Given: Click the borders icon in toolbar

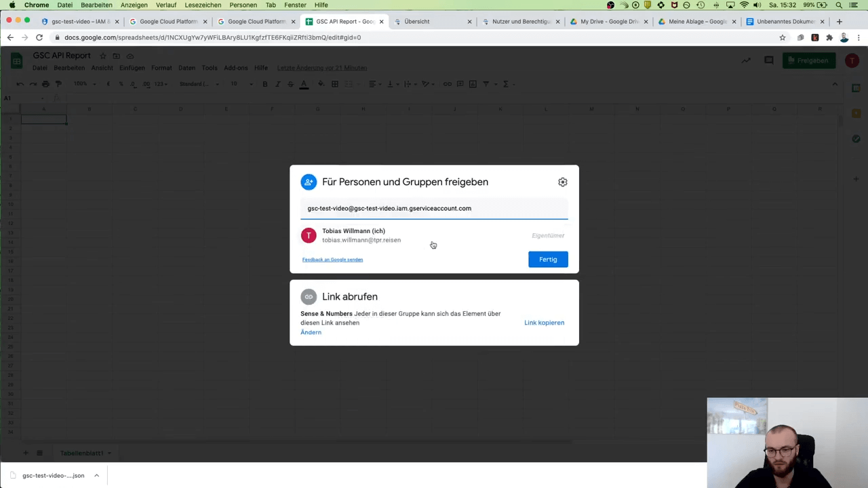Looking at the screenshot, I should point(334,84).
